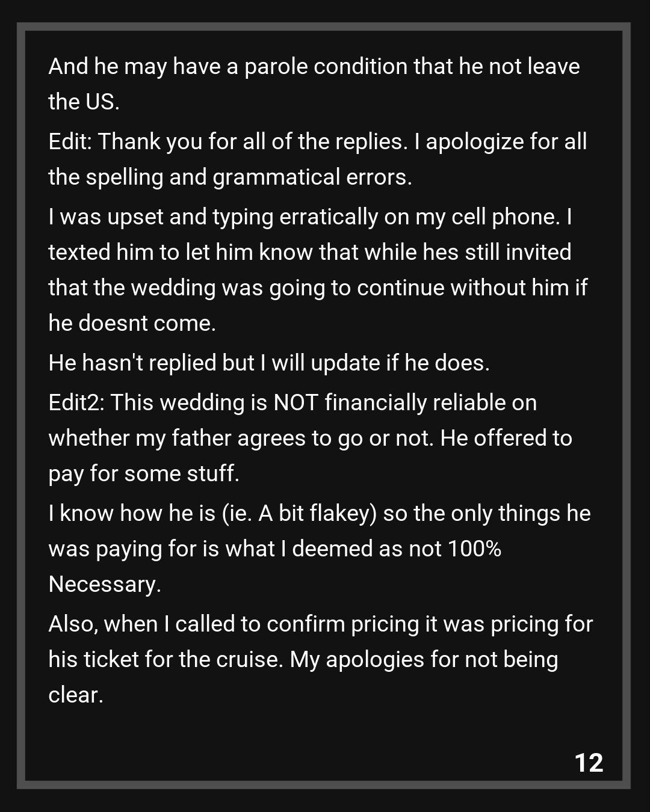
Task: Click the paragraph starting "And he may have"
Action: 314,66
